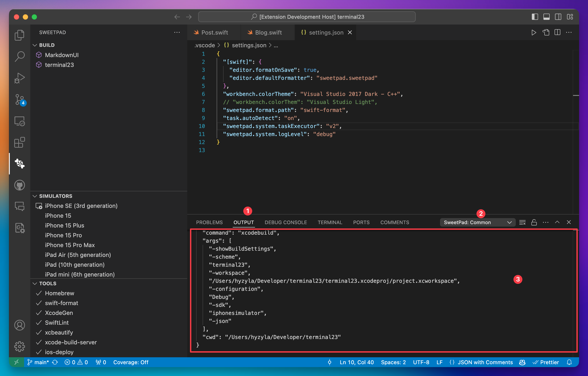Switch branch via main* in status bar
Screen dimensions: 588x376
pos(38,362)
